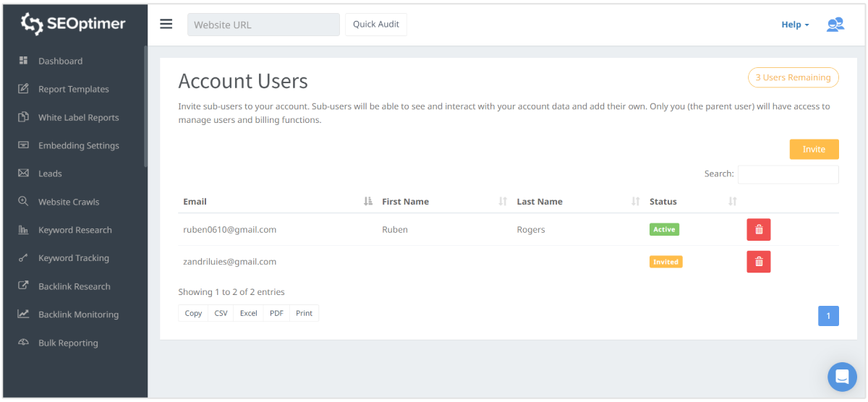The image size is (868, 402).
Task: Sort table by Email column
Action: [x=367, y=202]
